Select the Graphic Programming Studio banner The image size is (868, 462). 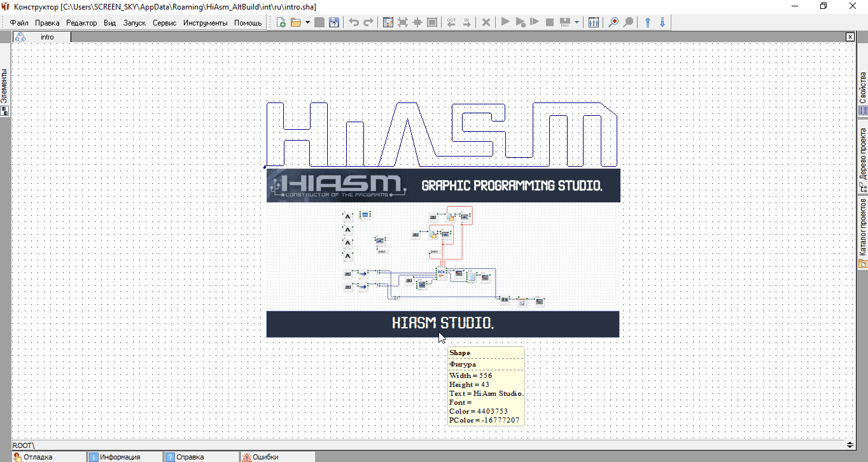pos(443,185)
